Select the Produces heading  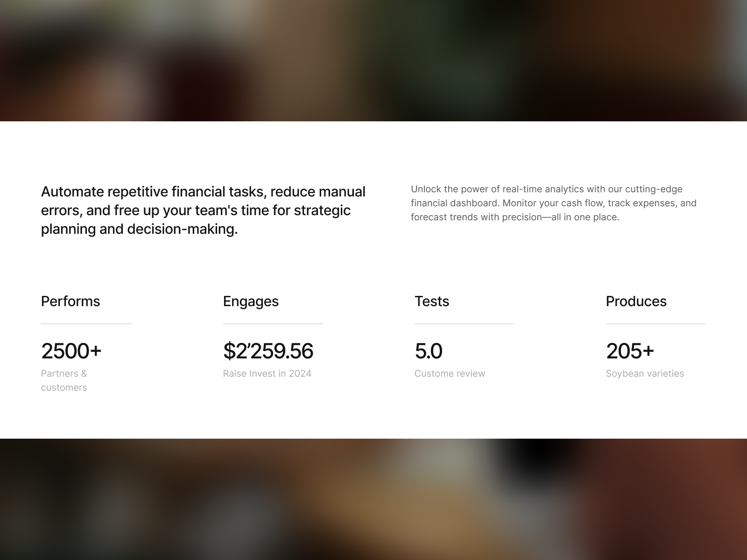pos(636,301)
